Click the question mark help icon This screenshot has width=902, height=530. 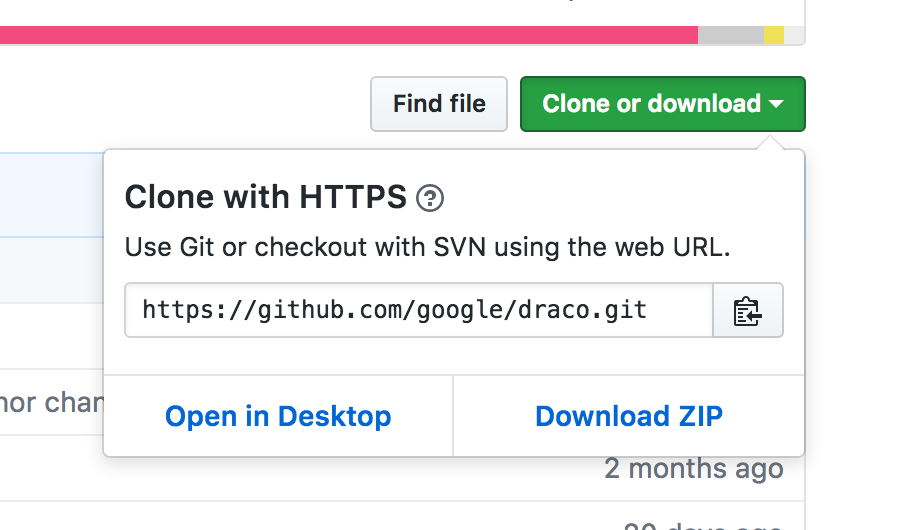tap(430, 198)
